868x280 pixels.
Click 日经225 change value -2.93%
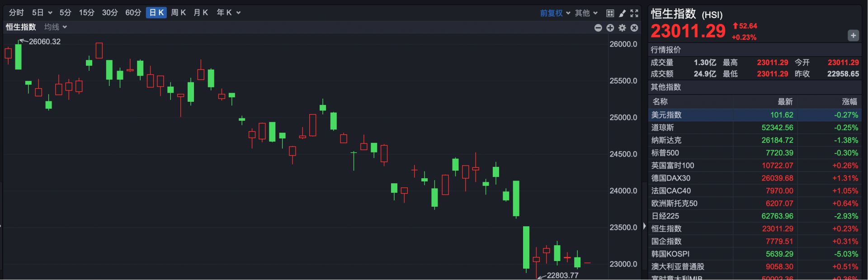846,216
